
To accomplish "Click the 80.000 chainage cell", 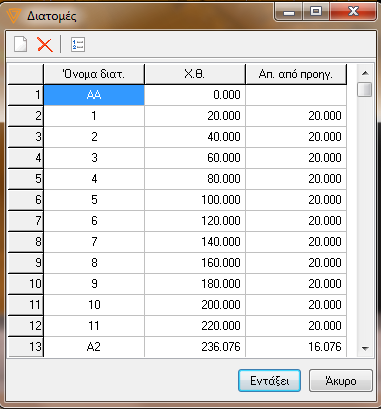I will pos(195,179).
